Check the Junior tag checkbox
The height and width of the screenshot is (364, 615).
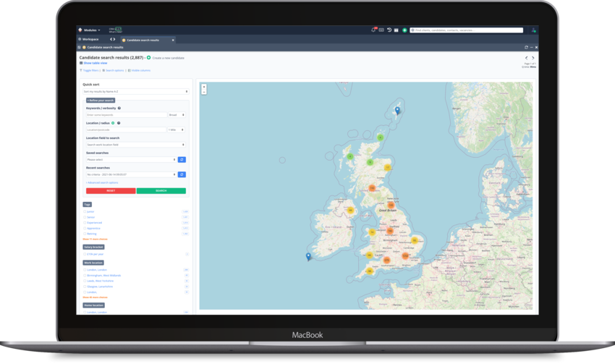click(85, 212)
